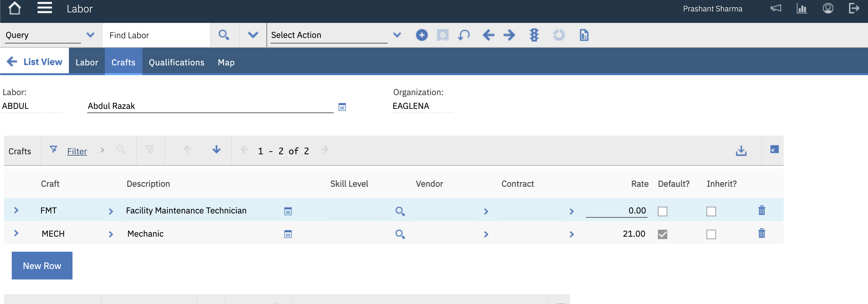Check Inherit for the Mechanic craft
The image size is (868, 304).
711,234
